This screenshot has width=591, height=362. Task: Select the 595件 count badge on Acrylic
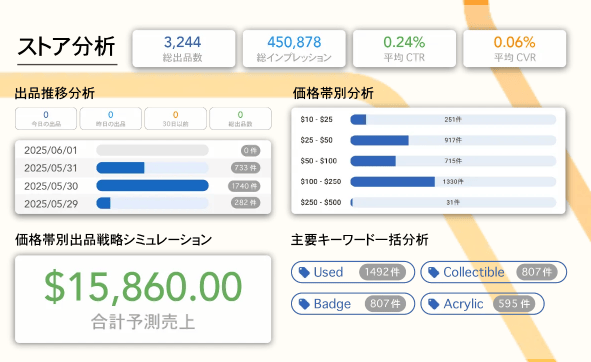514,304
